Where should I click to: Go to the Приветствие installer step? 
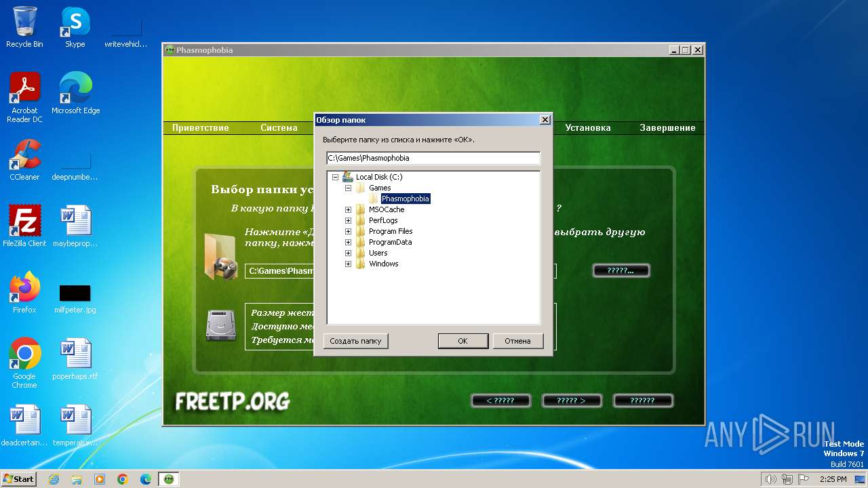click(x=201, y=127)
